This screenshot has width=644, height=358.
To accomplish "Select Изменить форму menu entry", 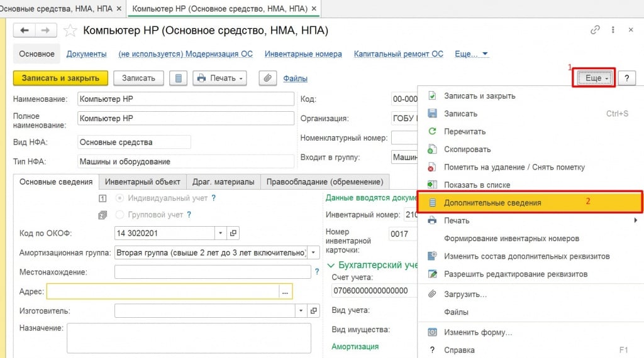I will point(478,332).
